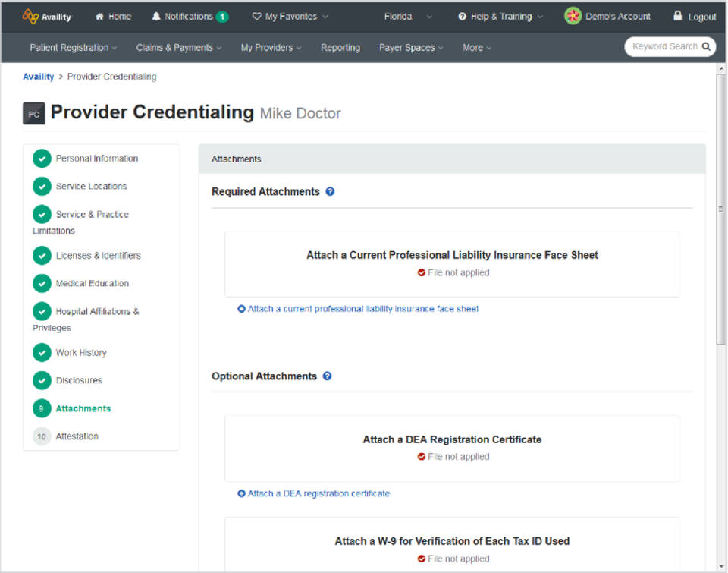Click the Availity logo in the header
Screen dimensions: 728x573
coord(47,16)
